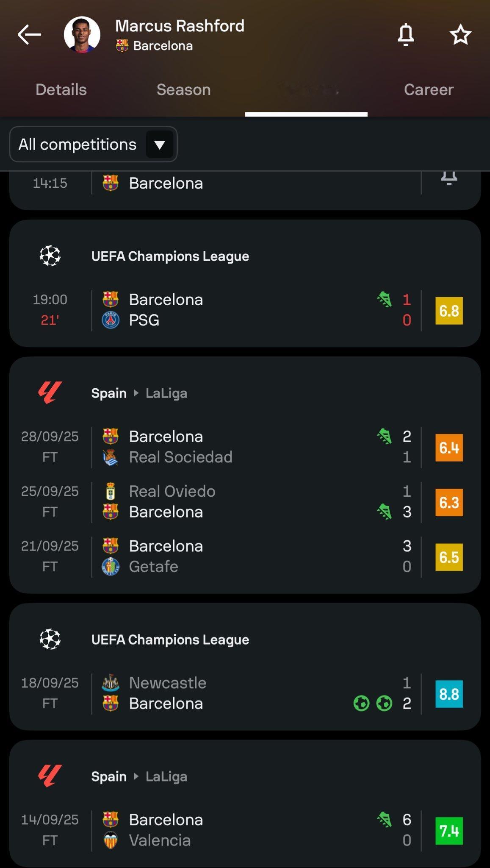Click the Getafe club crest
The image size is (490, 868).
(111, 567)
